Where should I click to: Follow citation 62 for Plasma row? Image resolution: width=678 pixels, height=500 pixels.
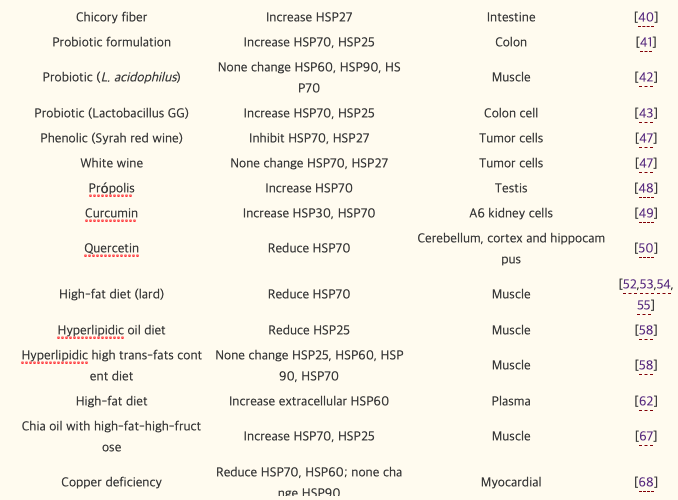(646, 401)
